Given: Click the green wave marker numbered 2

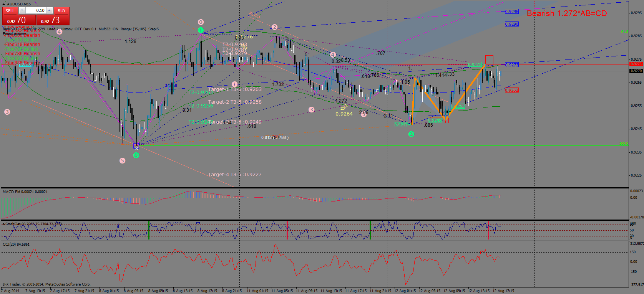Looking at the screenshot, I should [x=411, y=134].
